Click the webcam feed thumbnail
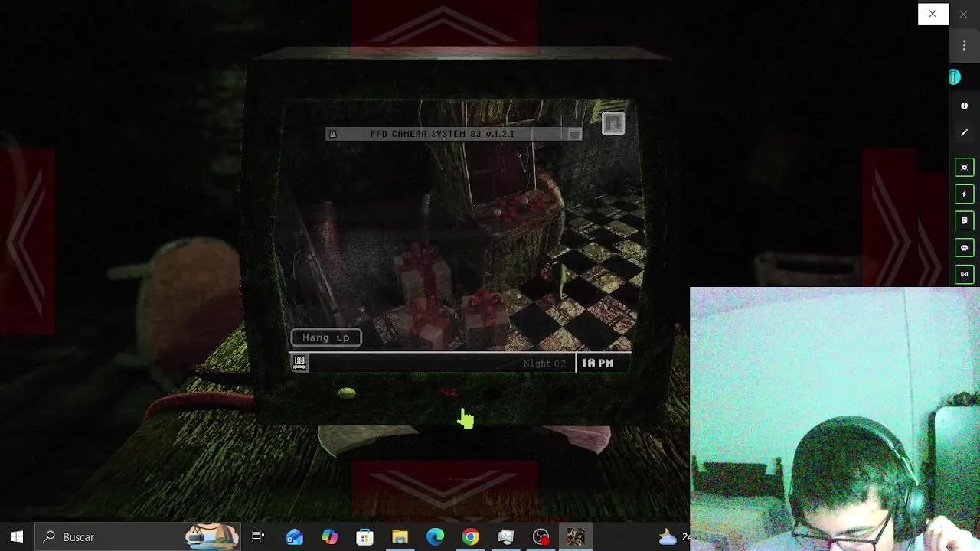980x551 pixels. pos(835,419)
